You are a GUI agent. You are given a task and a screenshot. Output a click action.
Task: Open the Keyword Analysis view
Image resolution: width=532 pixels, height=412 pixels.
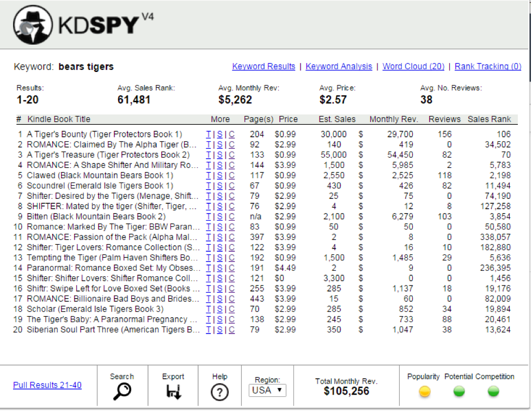coord(339,66)
